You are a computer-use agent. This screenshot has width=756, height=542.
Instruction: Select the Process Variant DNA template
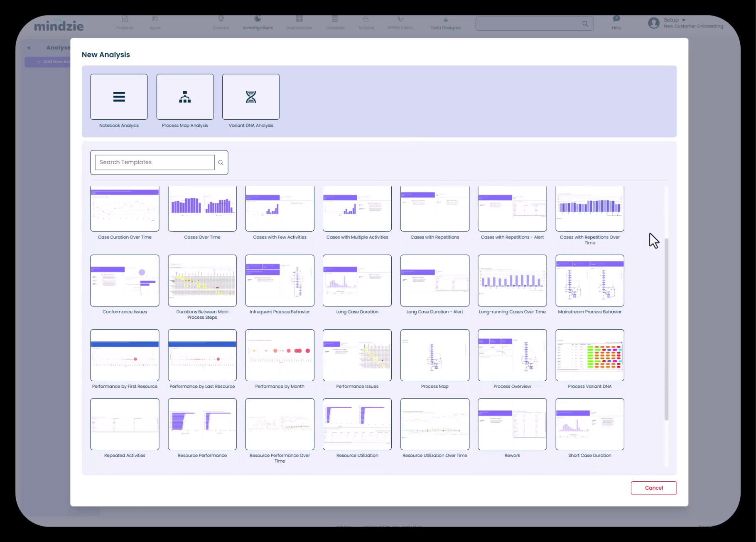click(589, 355)
